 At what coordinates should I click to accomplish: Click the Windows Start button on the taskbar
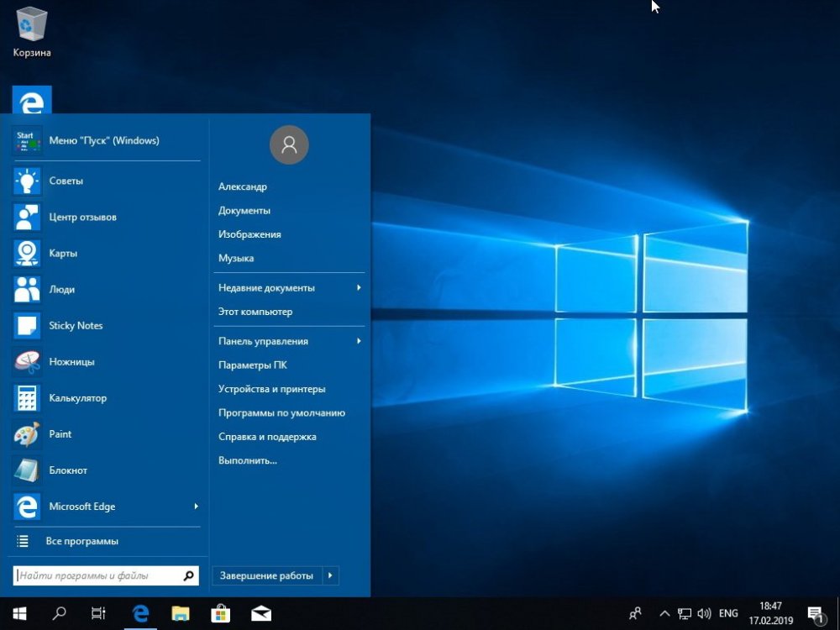pyautogui.click(x=20, y=613)
